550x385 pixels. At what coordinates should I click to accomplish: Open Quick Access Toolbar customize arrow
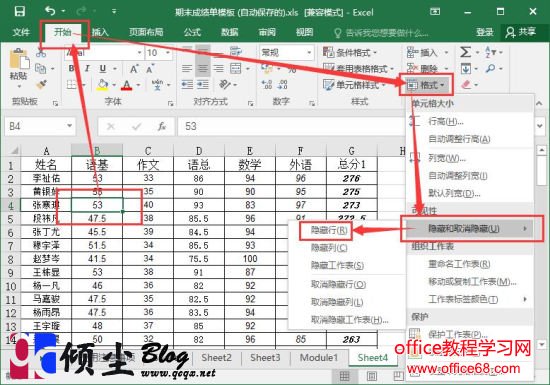114,12
